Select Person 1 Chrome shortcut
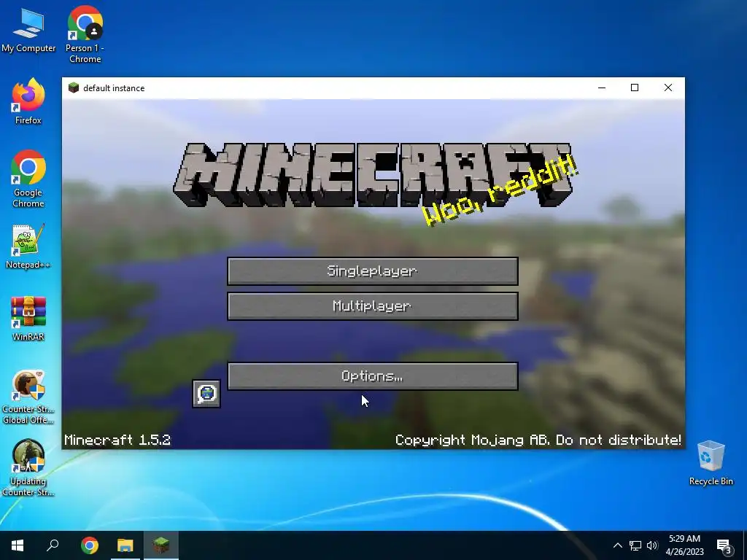 (x=85, y=34)
